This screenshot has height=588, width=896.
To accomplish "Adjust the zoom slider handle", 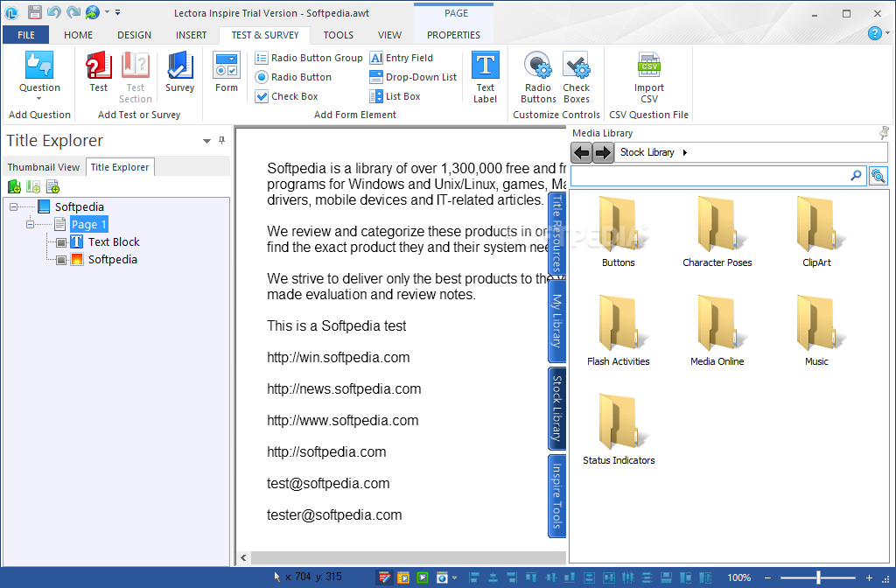I will 818,577.
